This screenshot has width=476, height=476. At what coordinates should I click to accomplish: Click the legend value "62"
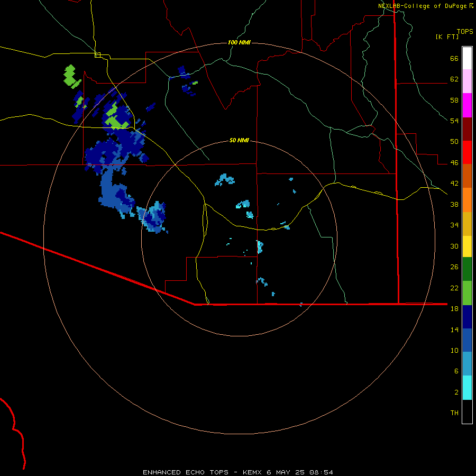(x=454, y=79)
